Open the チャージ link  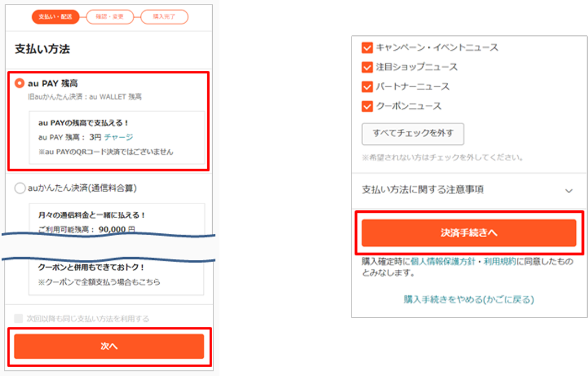coord(118,137)
